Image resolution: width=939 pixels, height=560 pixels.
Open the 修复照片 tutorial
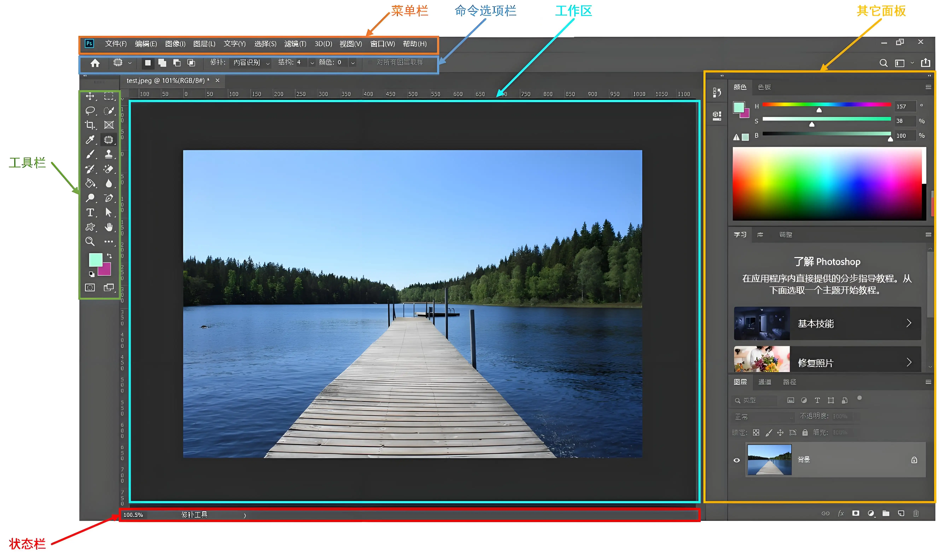[x=827, y=360]
